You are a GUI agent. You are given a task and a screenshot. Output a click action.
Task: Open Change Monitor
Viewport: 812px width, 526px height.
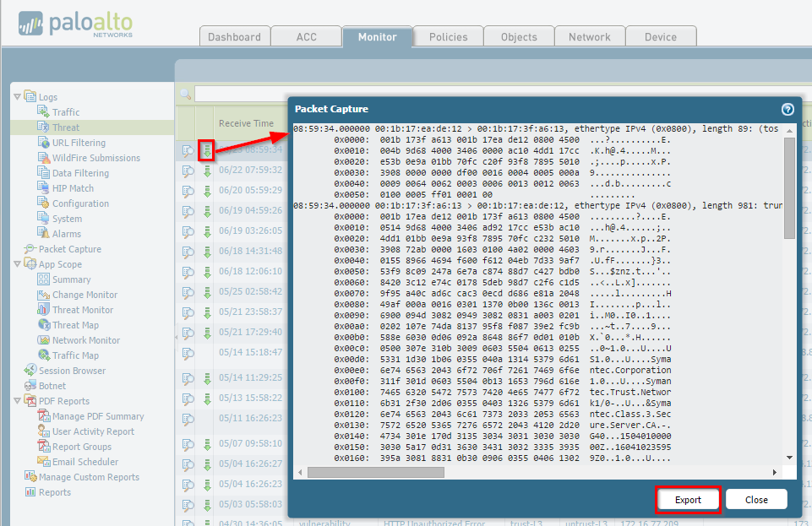click(85, 295)
